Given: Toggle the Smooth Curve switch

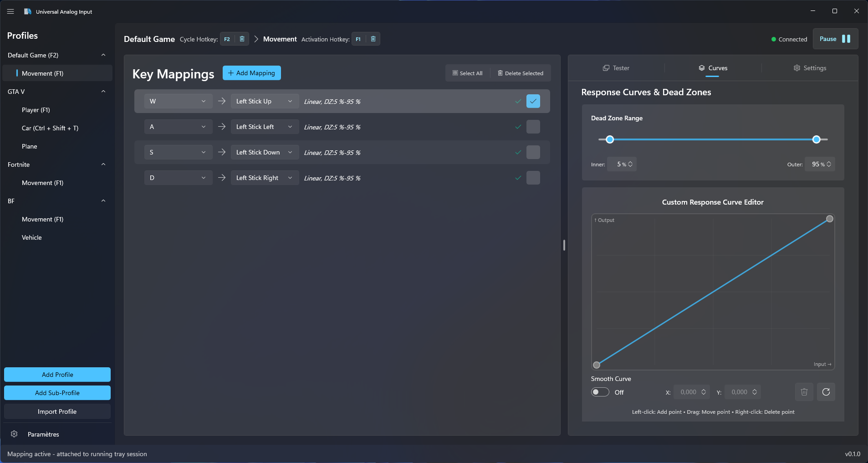Looking at the screenshot, I should point(600,392).
